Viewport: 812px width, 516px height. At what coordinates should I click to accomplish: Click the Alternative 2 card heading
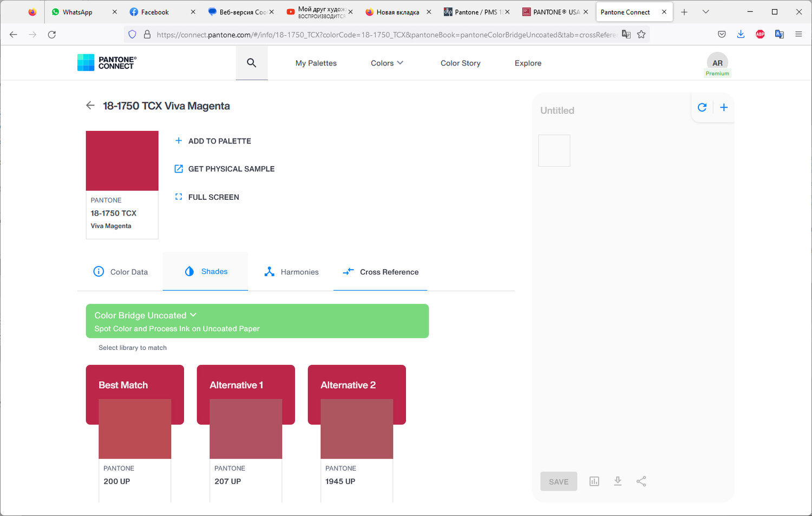point(348,385)
